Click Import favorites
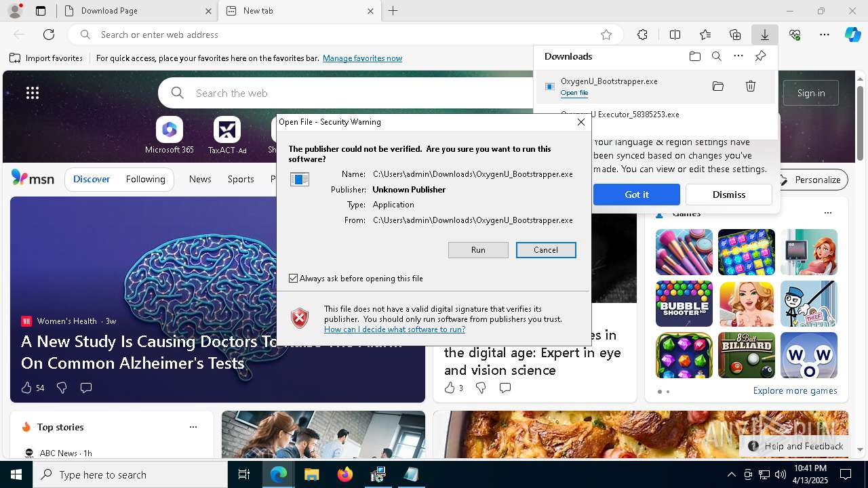 click(x=46, y=58)
